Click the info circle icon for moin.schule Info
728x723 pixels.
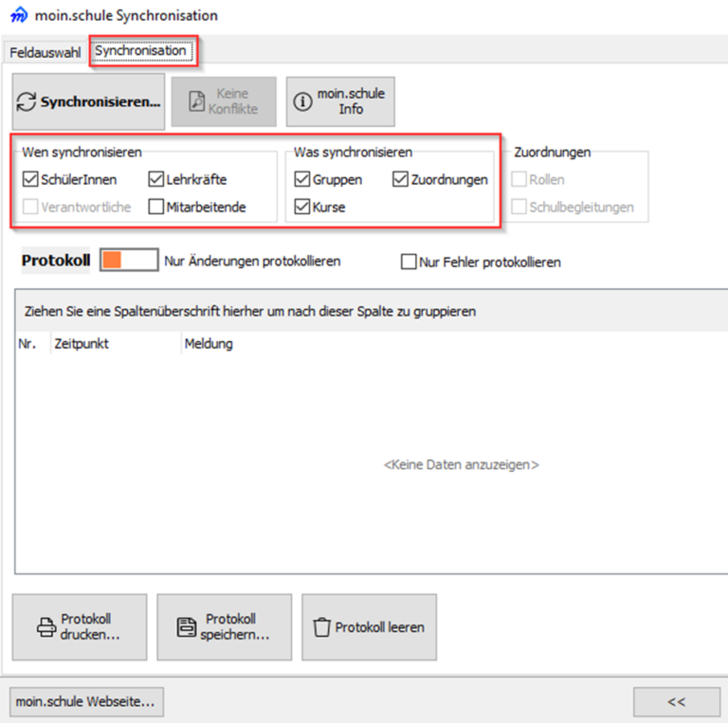click(x=302, y=102)
